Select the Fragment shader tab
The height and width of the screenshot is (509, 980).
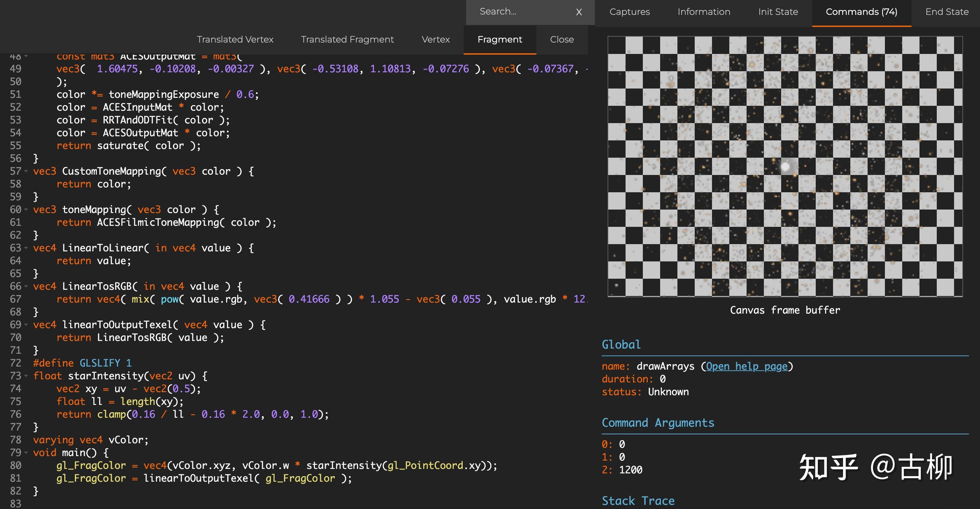500,39
